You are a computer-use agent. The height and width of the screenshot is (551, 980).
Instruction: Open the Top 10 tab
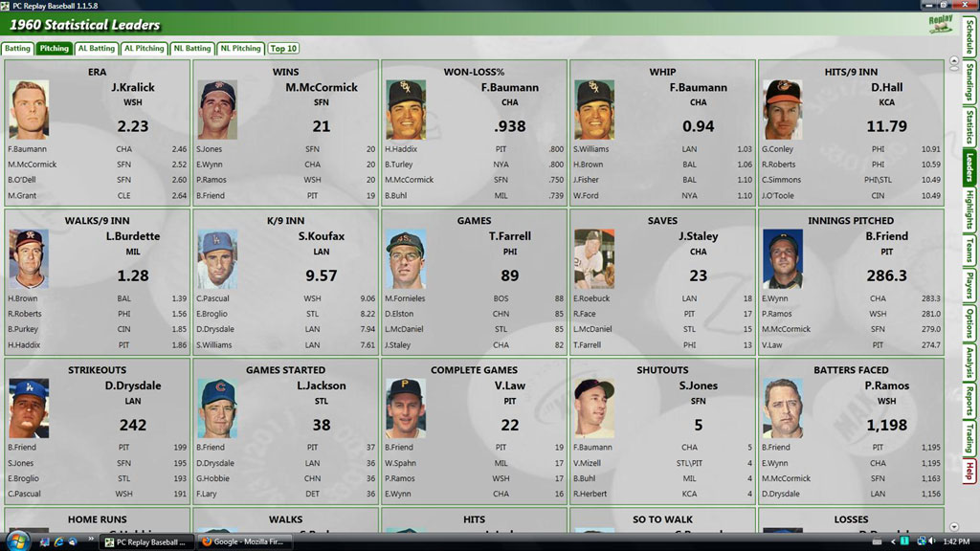pos(283,49)
